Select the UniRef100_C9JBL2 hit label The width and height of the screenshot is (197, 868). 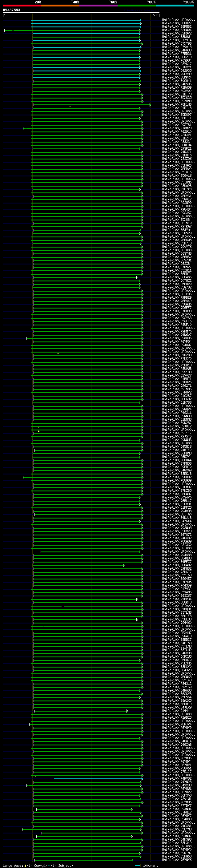177,426
